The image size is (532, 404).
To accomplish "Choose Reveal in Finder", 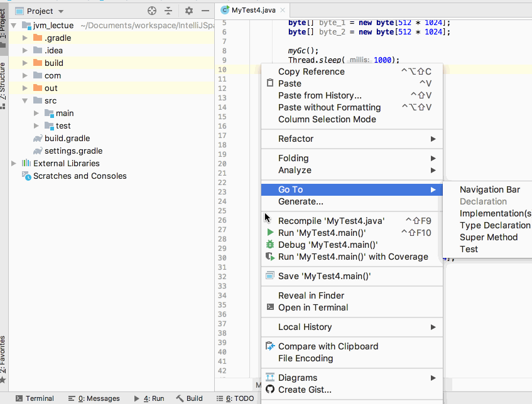I will pos(352,295).
